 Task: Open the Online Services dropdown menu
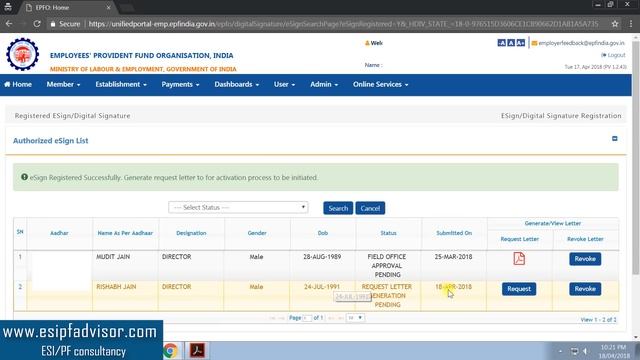point(380,84)
